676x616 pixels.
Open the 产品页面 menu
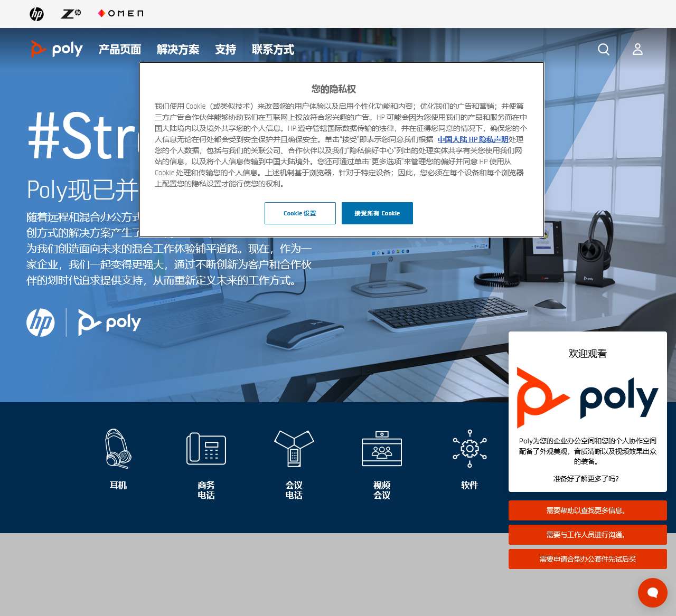tap(120, 50)
